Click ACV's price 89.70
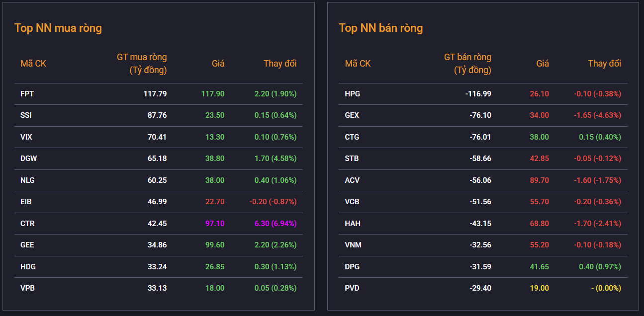 (x=540, y=180)
